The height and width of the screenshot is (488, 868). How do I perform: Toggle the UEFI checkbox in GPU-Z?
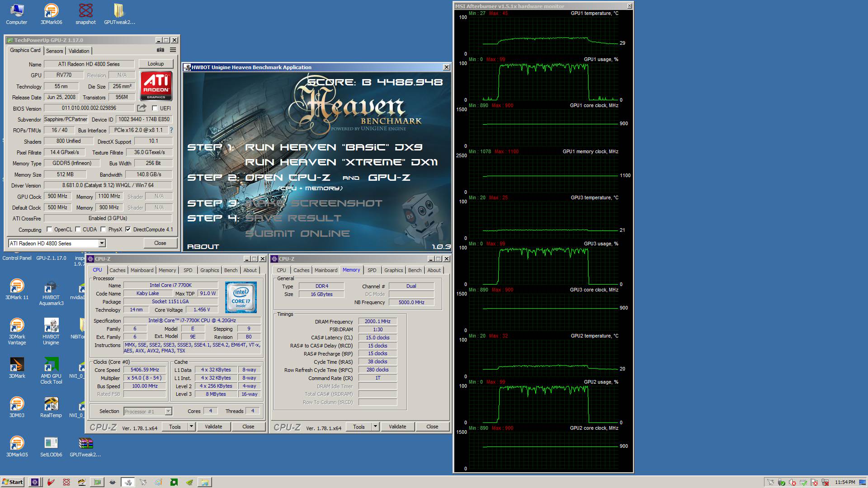click(155, 108)
